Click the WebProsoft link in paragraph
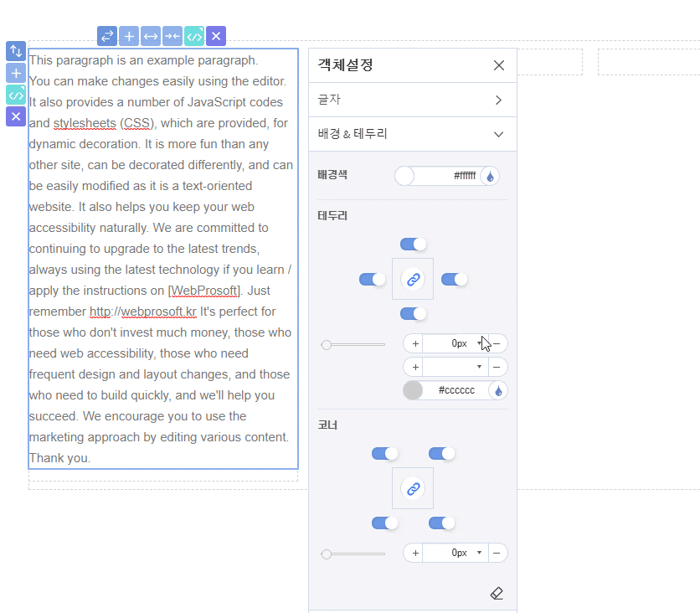Image resolution: width=700 pixels, height=613 pixels. pyautogui.click(x=205, y=291)
